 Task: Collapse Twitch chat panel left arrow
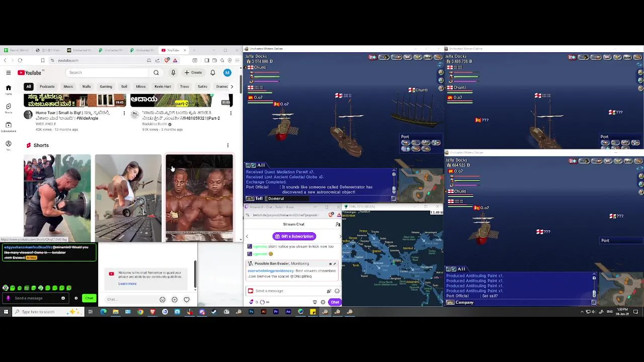coord(247,236)
